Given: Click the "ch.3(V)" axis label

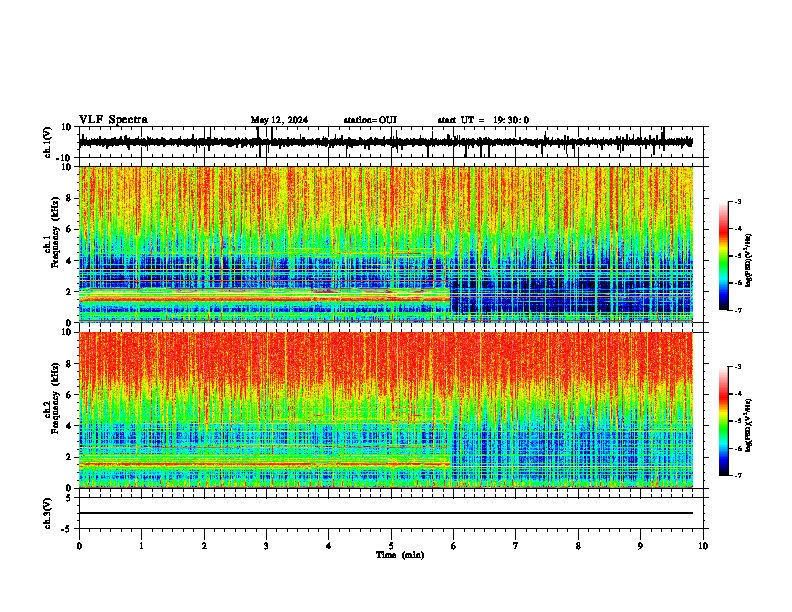Looking at the screenshot, I should click(48, 513).
